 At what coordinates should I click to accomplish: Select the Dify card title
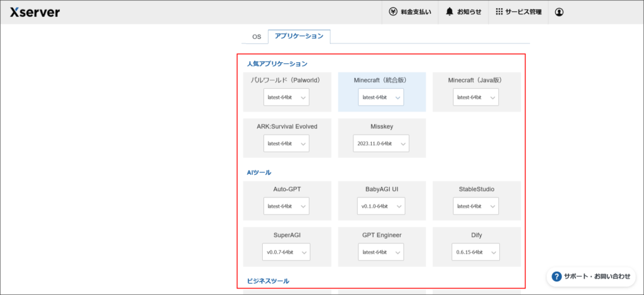tap(477, 235)
